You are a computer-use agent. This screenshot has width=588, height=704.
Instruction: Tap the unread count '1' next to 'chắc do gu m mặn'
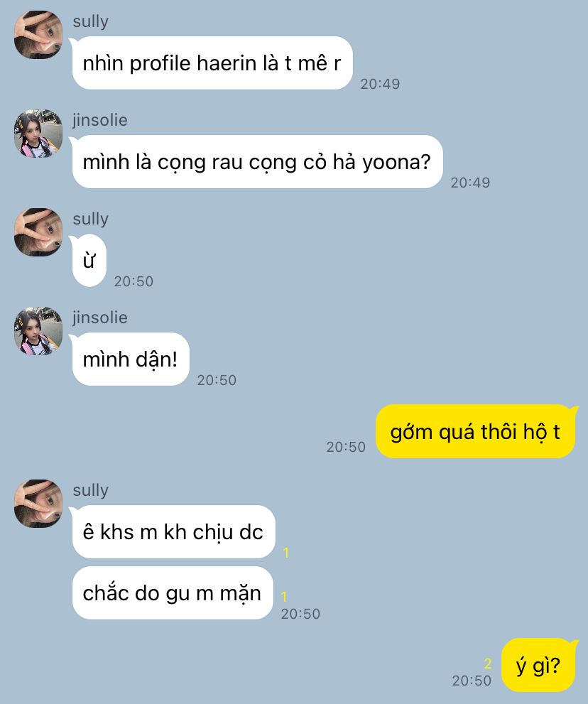[x=283, y=596]
